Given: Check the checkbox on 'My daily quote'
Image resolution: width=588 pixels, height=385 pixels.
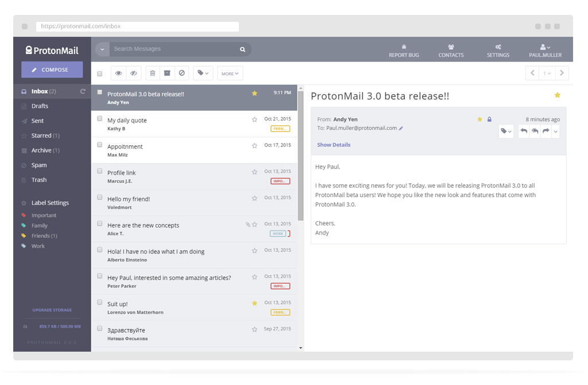Looking at the screenshot, I should click(x=99, y=118).
